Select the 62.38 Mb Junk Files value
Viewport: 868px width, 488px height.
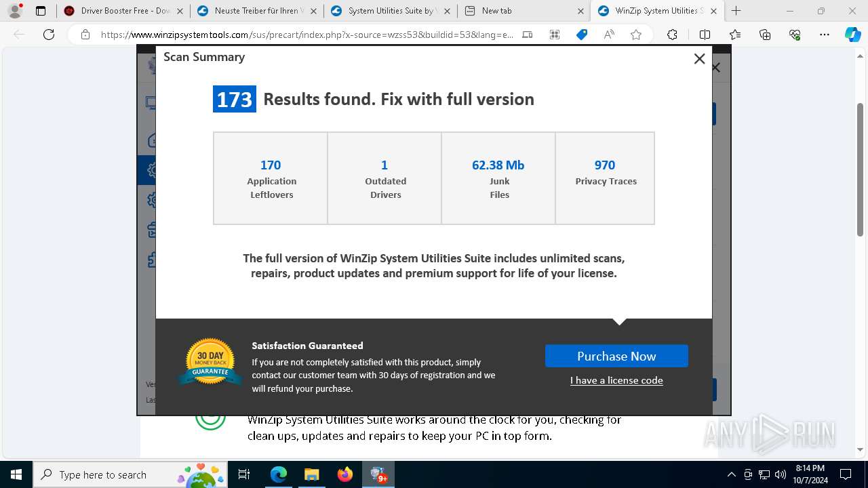(x=498, y=165)
